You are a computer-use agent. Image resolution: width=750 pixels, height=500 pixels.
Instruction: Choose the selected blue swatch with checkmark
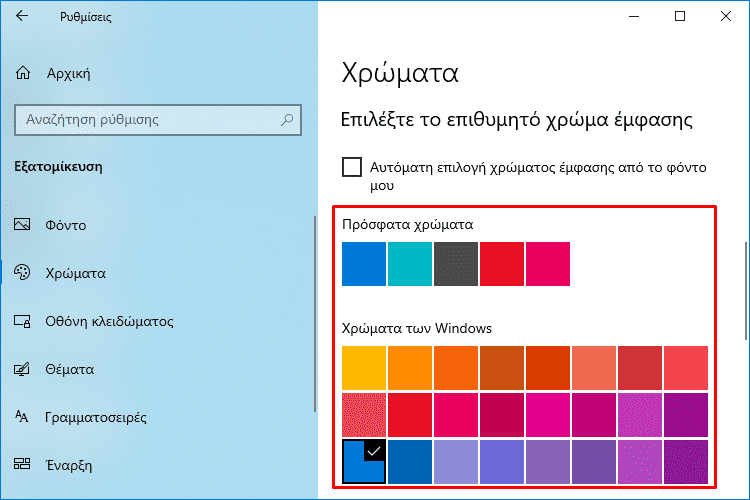click(x=364, y=462)
